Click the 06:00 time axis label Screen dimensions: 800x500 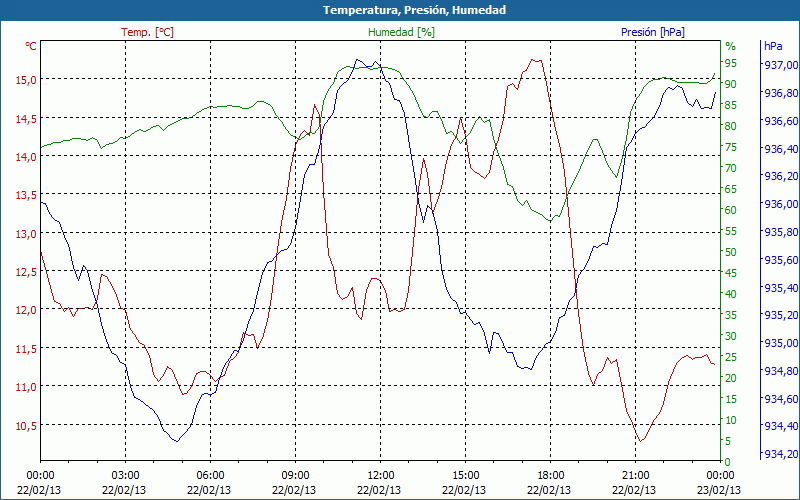tap(211, 476)
